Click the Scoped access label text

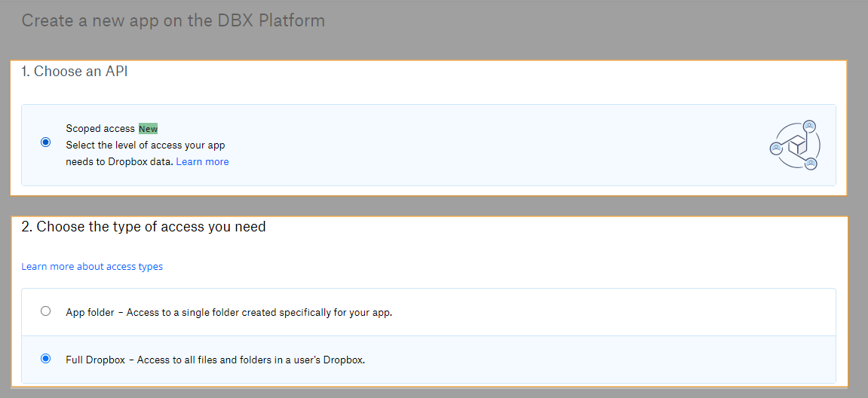(100, 129)
